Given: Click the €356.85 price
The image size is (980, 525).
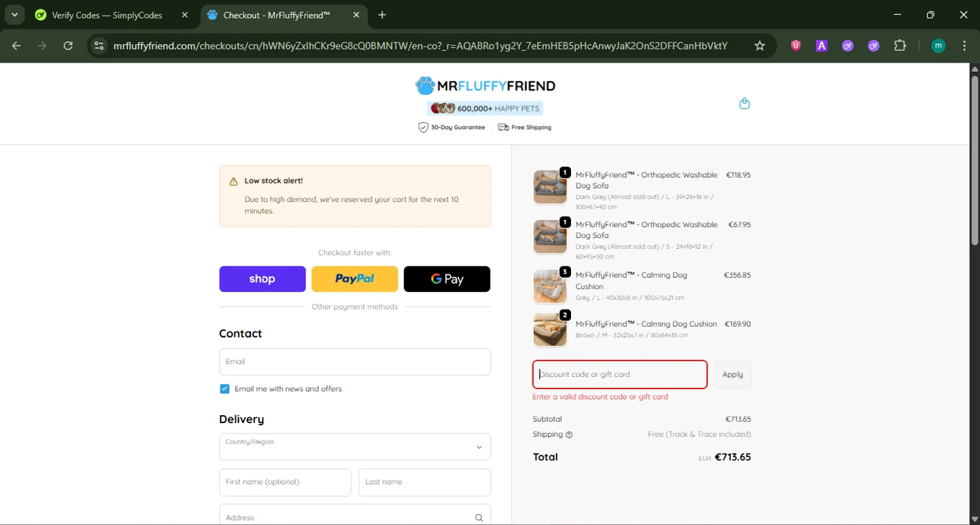Looking at the screenshot, I should coord(738,275).
